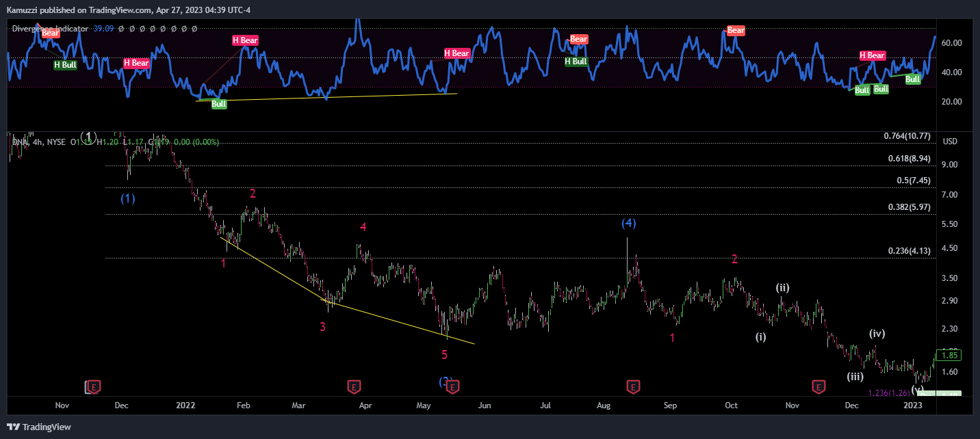Viewport: 980px width, 439px height.
Task: Click the 0.618(8.94) Fibonacci level label
Action: 910,158
